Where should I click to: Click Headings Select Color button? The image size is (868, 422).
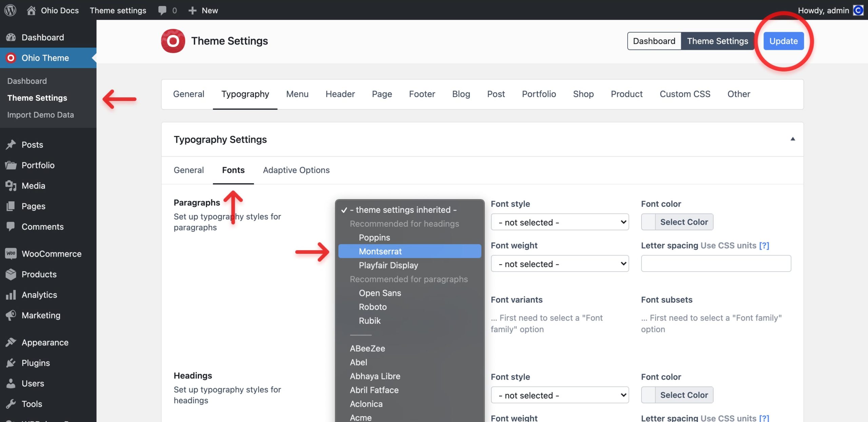click(684, 395)
